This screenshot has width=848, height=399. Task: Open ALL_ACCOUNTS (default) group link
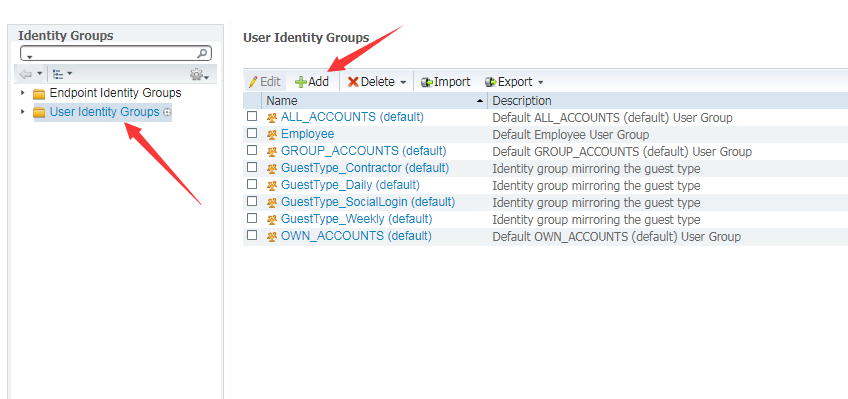click(x=352, y=117)
